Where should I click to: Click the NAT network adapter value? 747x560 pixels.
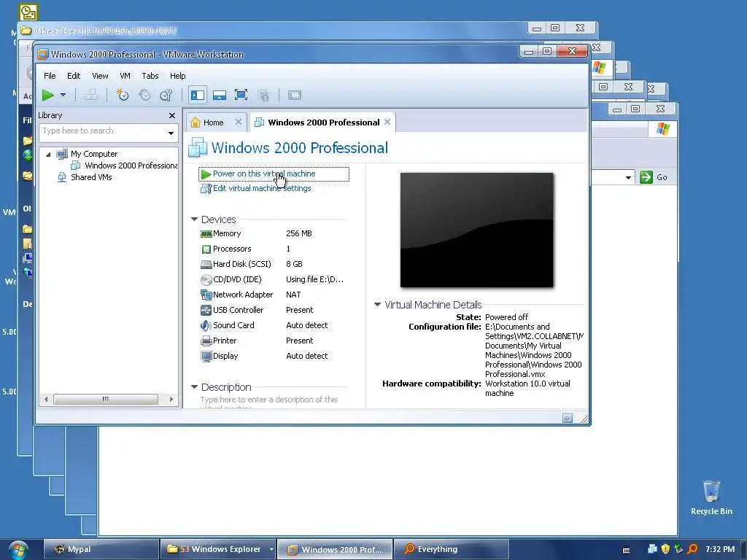point(293,295)
